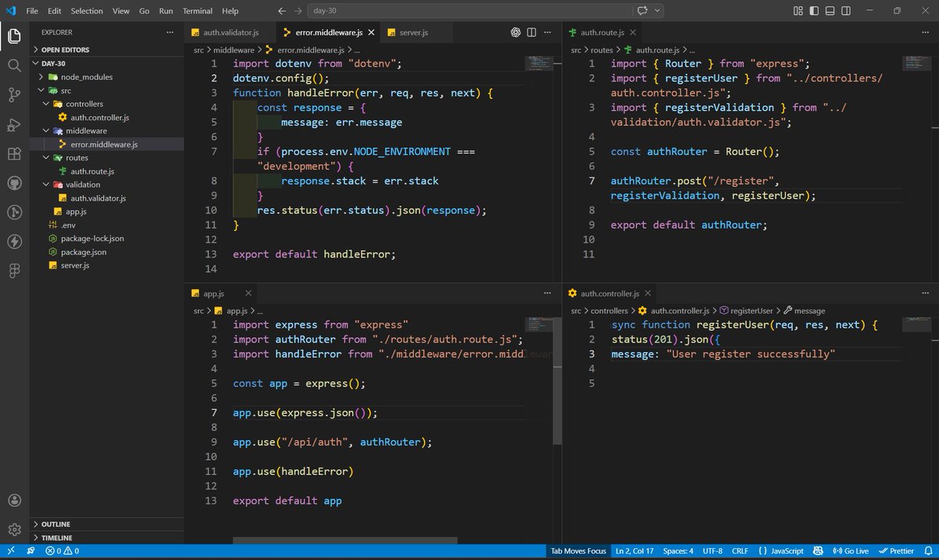This screenshot has width=939, height=560.
Task: Open More Actions for the error.middleware.js group
Action: click(547, 32)
